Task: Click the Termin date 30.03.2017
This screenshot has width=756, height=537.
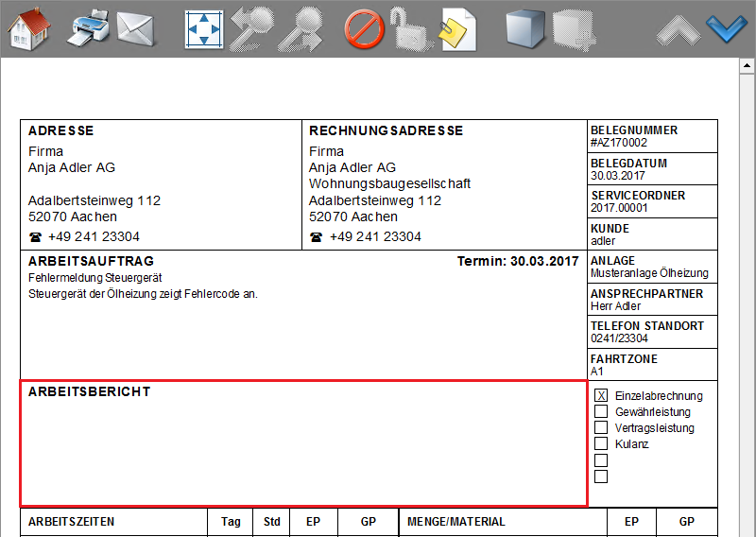Action: (545, 261)
